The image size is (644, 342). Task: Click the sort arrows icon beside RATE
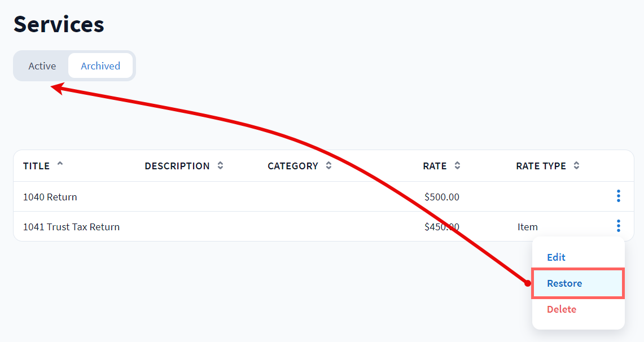[457, 166]
